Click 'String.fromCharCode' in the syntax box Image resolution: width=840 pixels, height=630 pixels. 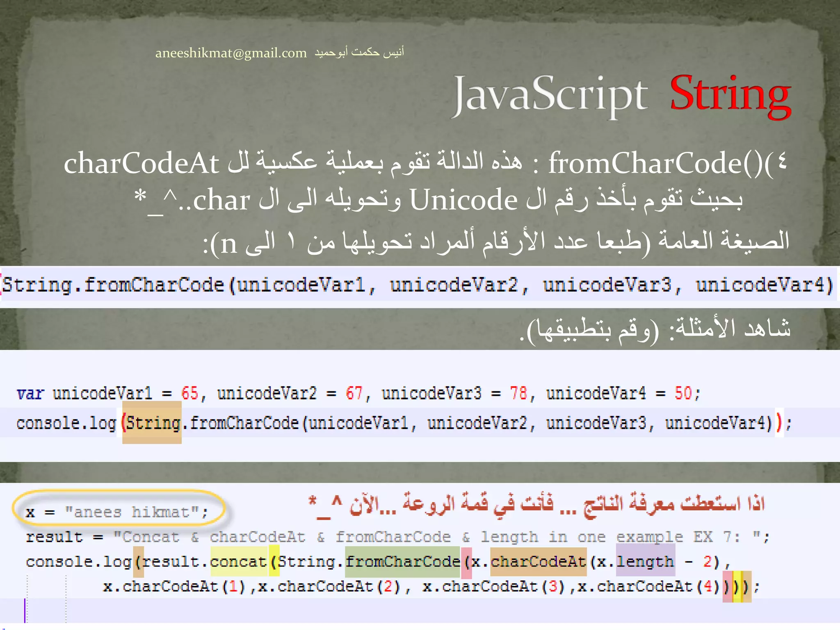point(113,285)
